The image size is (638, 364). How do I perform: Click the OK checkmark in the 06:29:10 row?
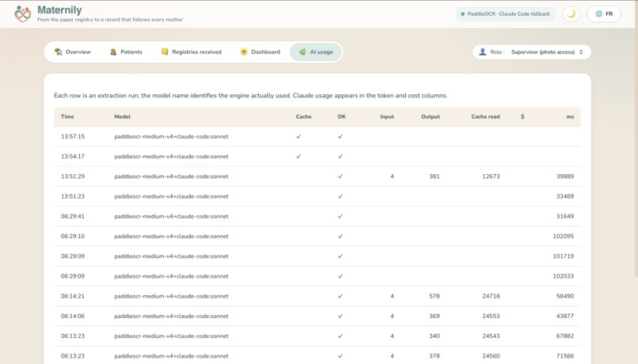(340, 237)
